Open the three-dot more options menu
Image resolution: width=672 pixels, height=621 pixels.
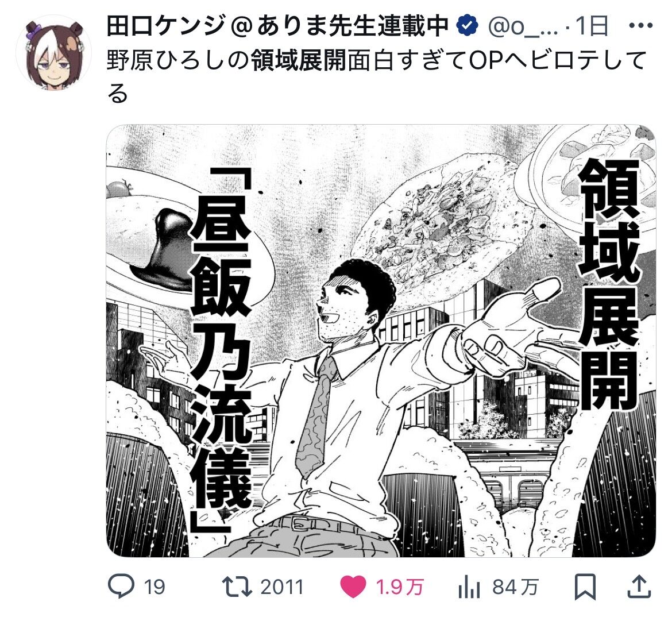(640, 26)
